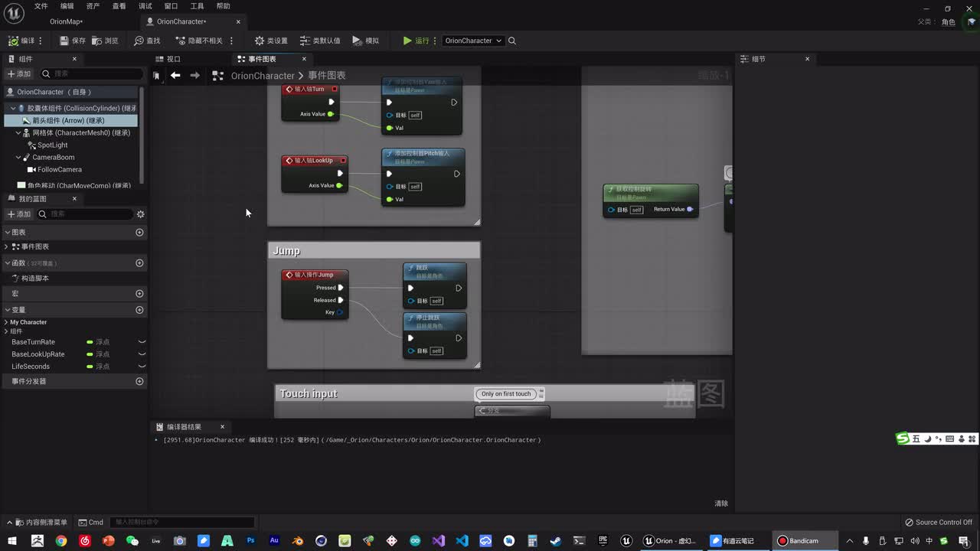Click 输入操作Jump event node title
This screenshot has height=551, width=980.
(314, 275)
